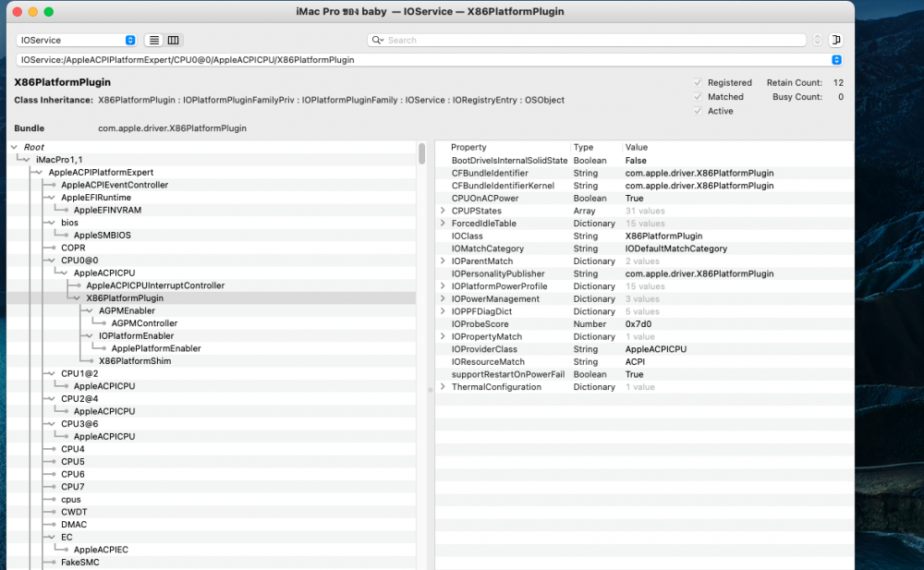Open the IOService plane selector
Viewport: 924px width, 570px height.
[77, 40]
